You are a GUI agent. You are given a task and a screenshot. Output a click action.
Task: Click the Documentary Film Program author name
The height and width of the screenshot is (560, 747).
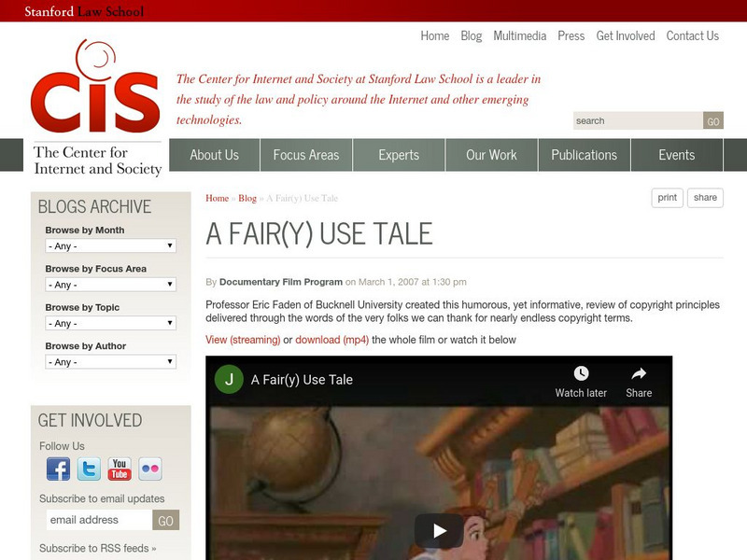281,282
